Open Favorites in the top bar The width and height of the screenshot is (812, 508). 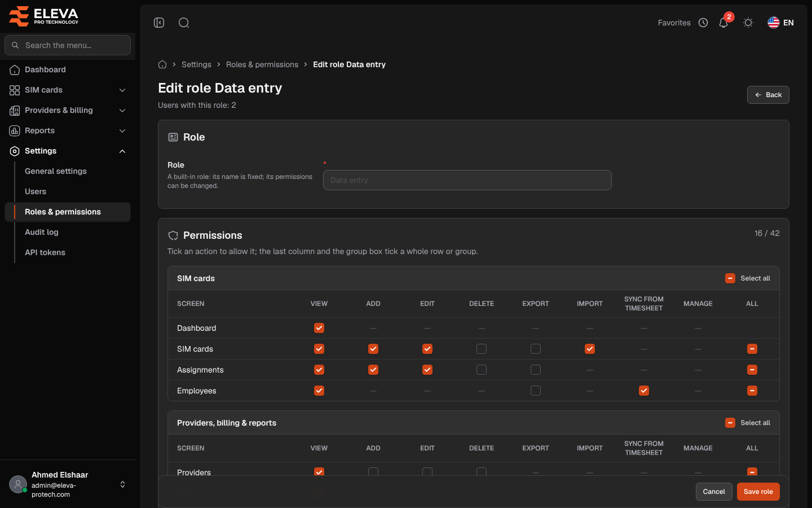click(x=674, y=23)
